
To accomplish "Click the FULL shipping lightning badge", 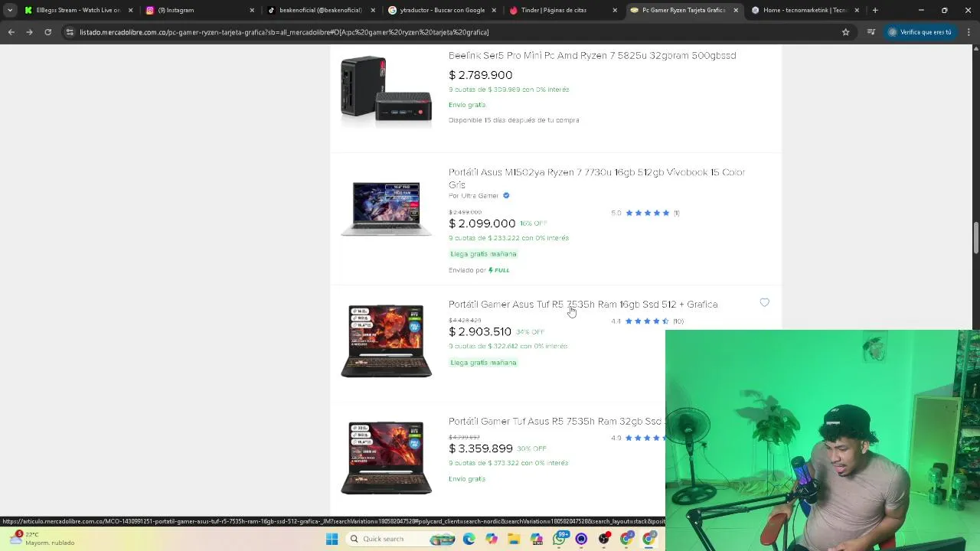I will [499, 270].
